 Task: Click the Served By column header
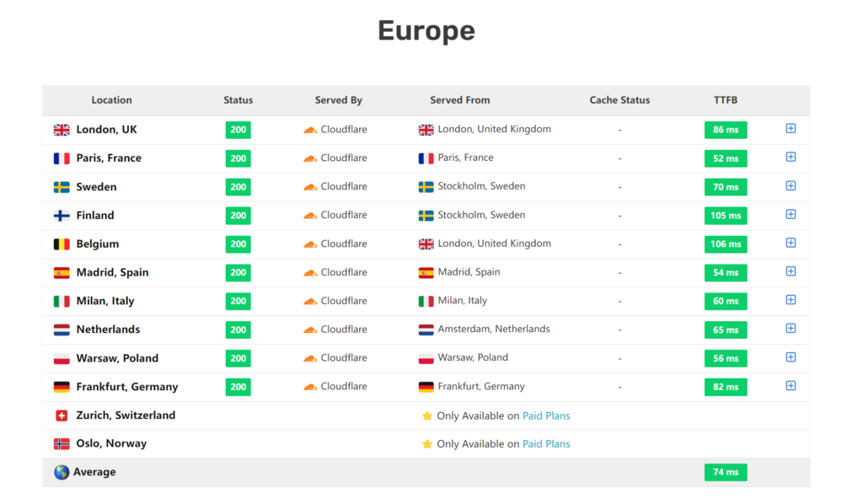[x=338, y=100]
